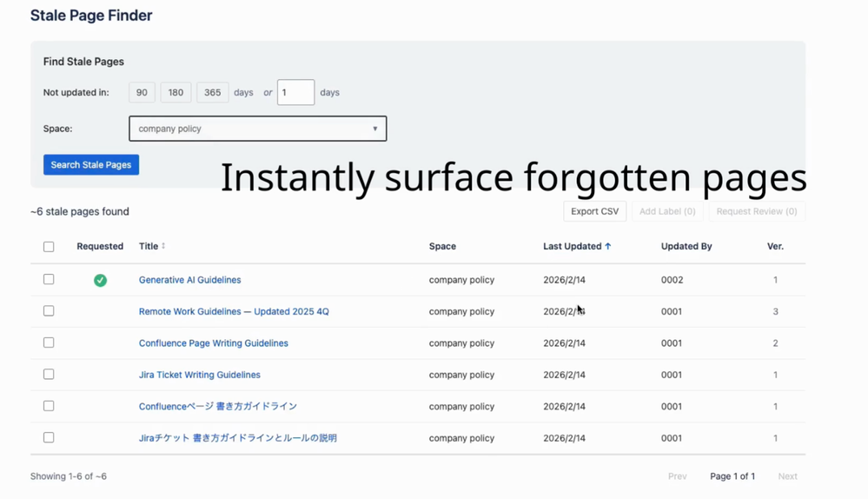Click the Space column header
Image resolution: width=868 pixels, height=499 pixels.
(442, 246)
